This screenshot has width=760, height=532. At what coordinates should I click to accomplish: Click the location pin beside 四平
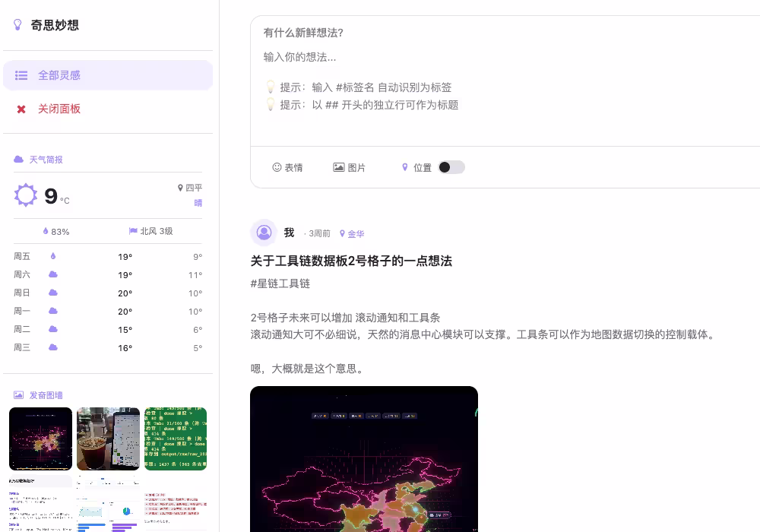pyautogui.click(x=180, y=188)
